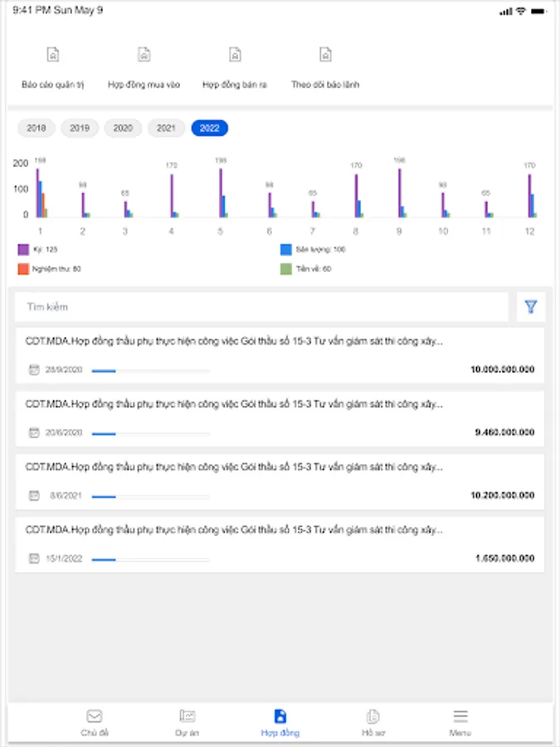This screenshot has height=747, width=560.
Task: Toggle the blue Sản lượng legend swatch
Action: point(285,249)
